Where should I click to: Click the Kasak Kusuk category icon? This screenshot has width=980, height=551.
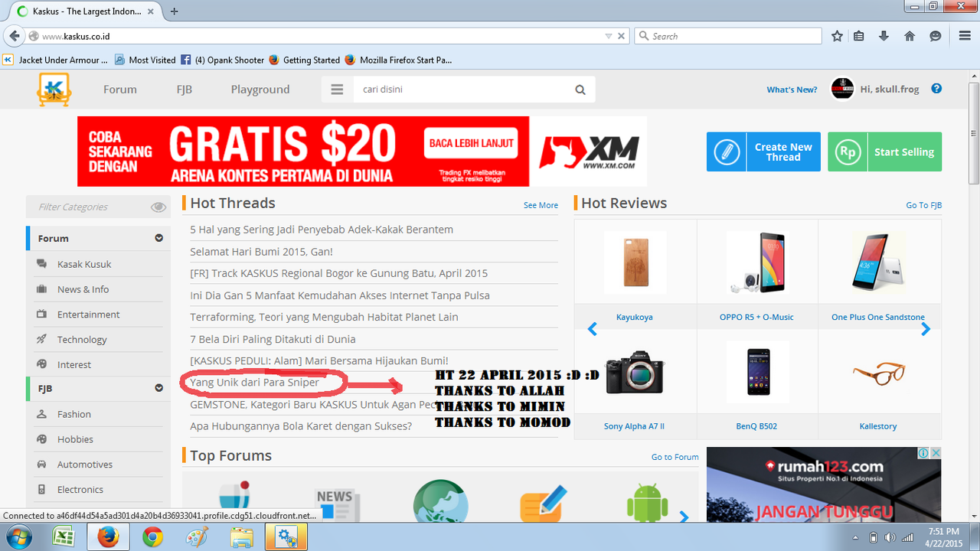point(41,264)
